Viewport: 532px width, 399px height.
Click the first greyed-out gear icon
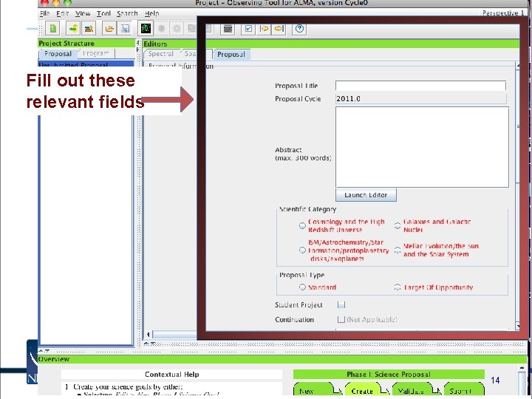tap(162, 29)
